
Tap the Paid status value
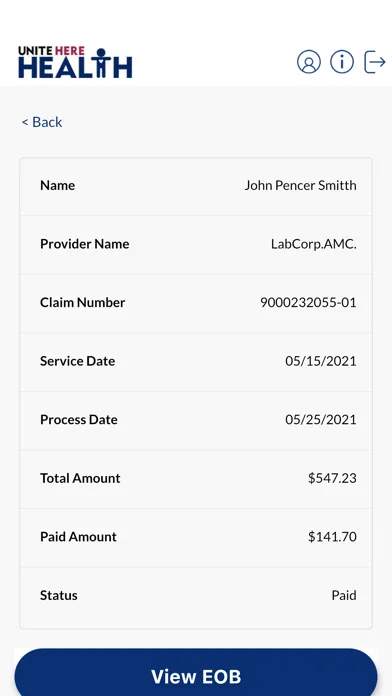coord(344,595)
